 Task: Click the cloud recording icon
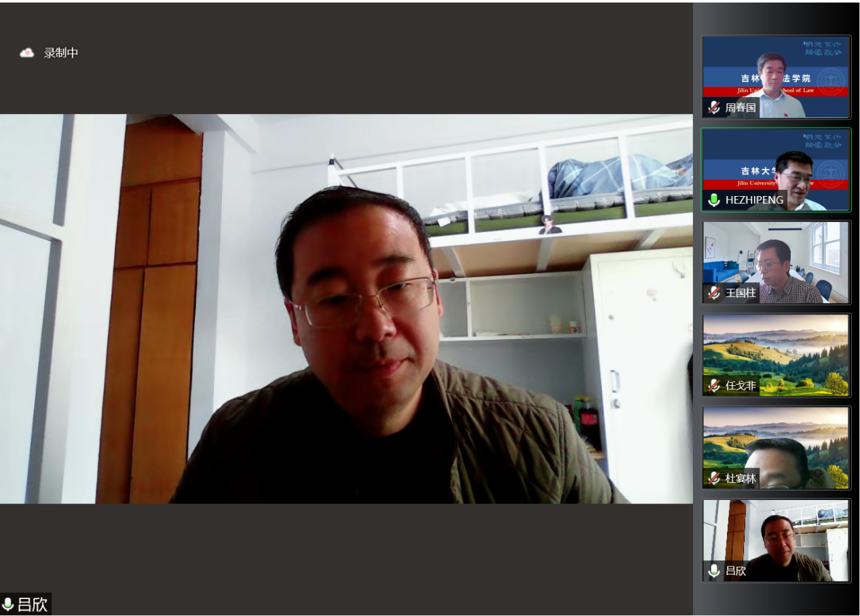27,53
